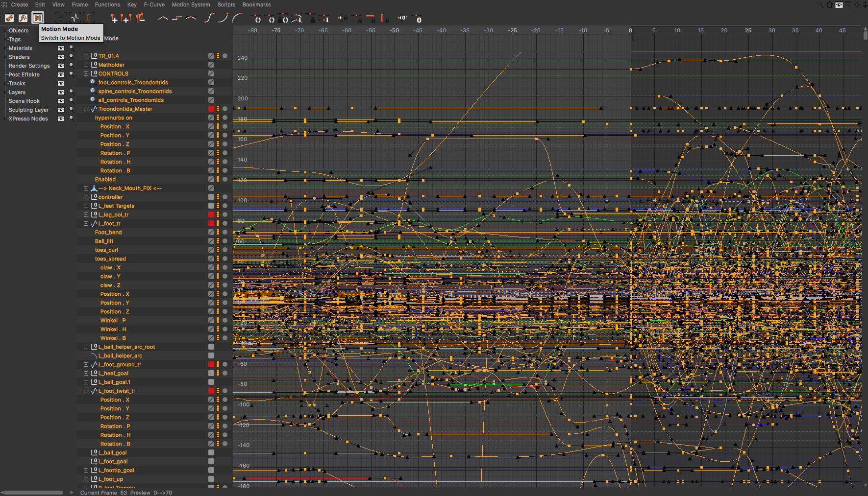868x496 pixels.
Task: Apply Ease Ease arc curve icon
Action: 237,18
